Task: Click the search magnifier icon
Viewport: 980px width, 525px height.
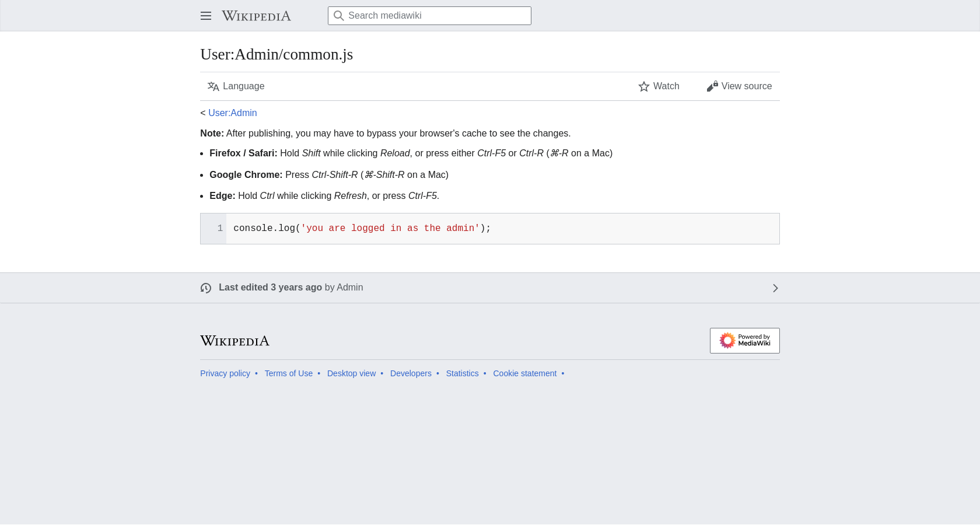Action: 338,16
